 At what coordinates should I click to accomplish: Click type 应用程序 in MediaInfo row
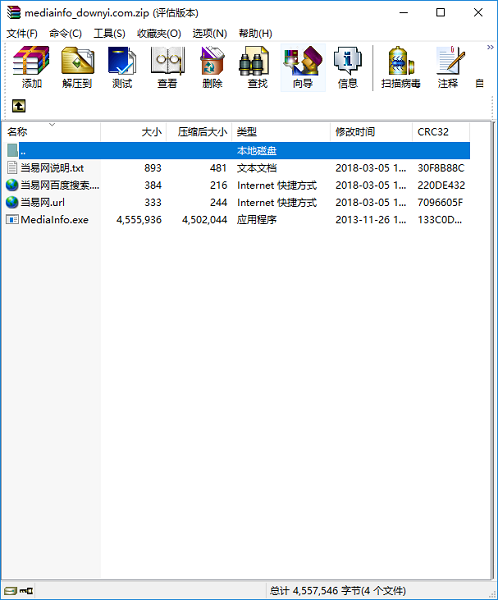click(256, 220)
